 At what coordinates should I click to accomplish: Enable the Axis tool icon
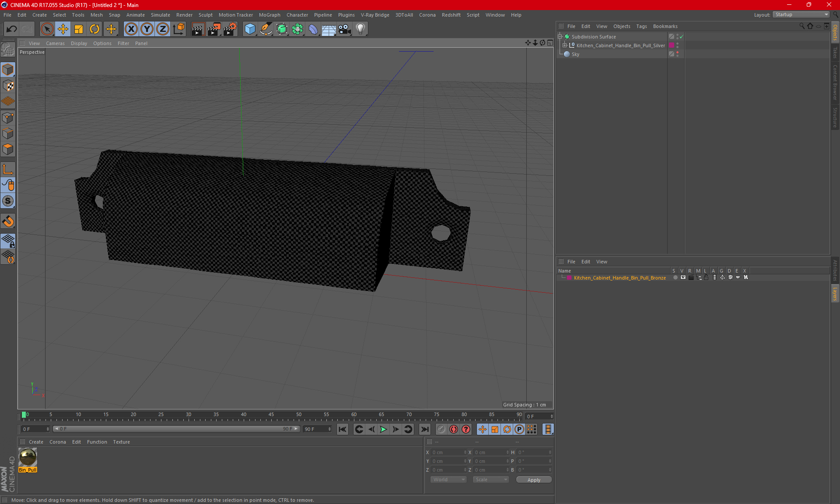click(x=8, y=169)
